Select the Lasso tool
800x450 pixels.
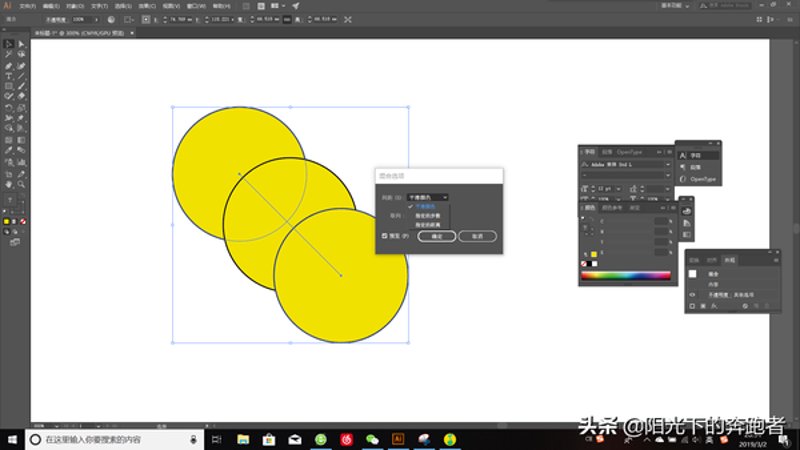click(21, 54)
